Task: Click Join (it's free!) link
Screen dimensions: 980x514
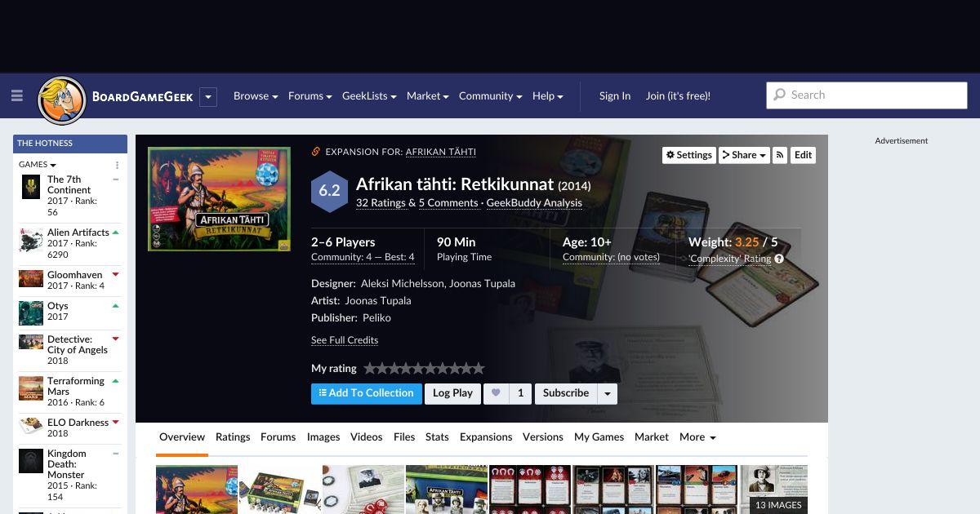Action: [678, 95]
